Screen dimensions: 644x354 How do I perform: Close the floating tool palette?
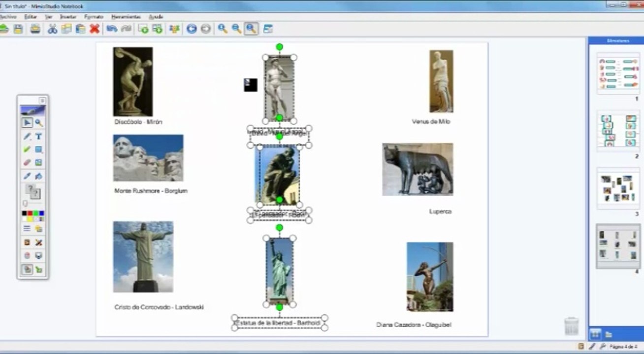[x=42, y=100]
